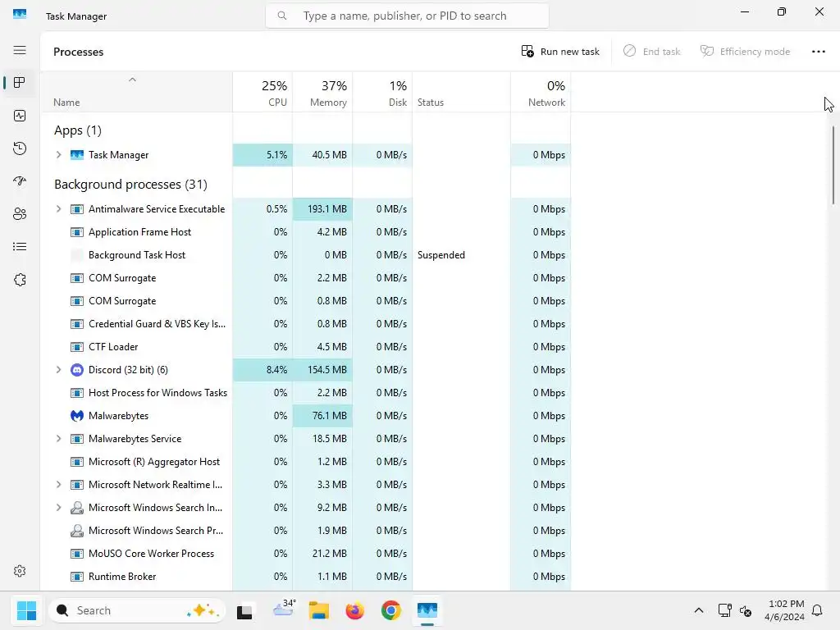The width and height of the screenshot is (840, 630).
Task: Click the Malwarebytes process icon
Action: [x=77, y=416]
